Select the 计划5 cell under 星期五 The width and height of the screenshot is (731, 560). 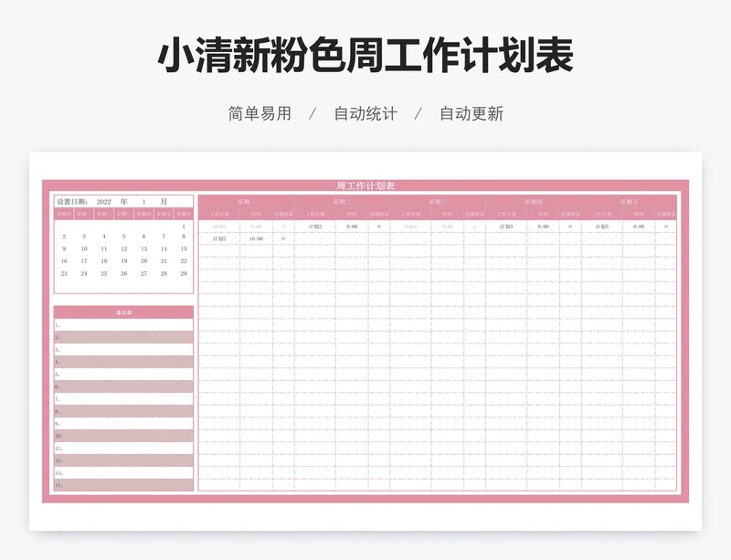pos(602,227)
